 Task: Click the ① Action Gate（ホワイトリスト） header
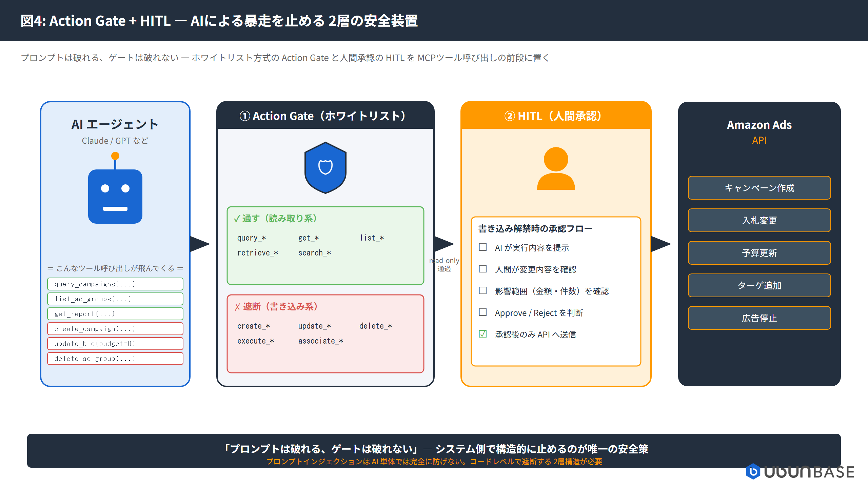pyautogui.click(x=325, y=116)
